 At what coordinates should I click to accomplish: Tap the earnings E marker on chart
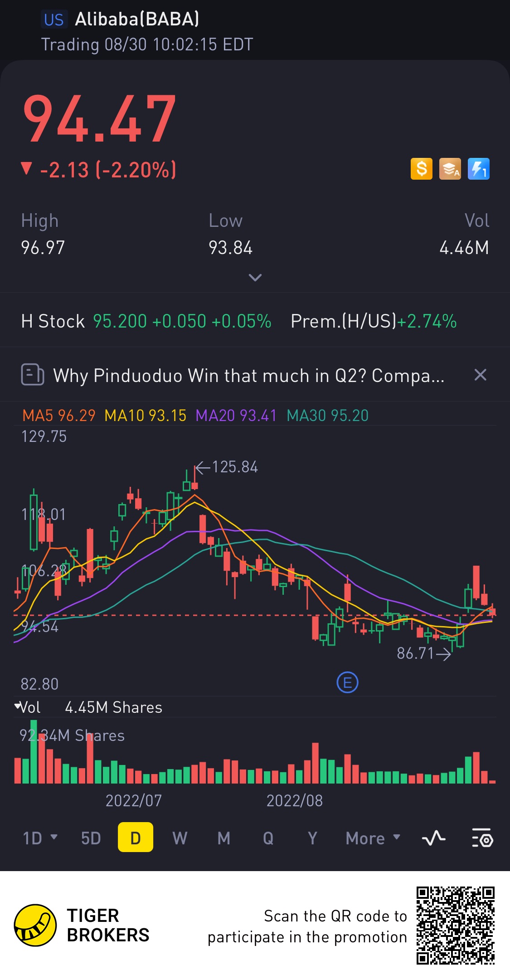(348, 682)
